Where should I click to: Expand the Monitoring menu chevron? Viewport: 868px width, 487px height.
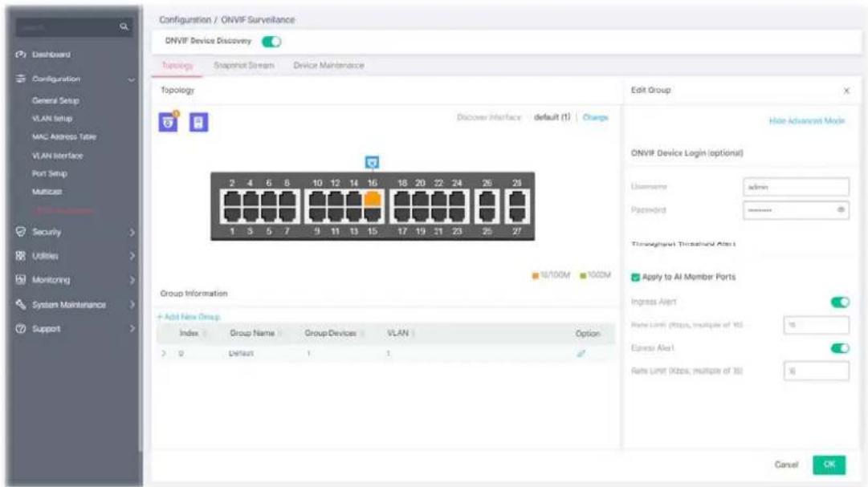pyautogui.click(x=132, y=280)
